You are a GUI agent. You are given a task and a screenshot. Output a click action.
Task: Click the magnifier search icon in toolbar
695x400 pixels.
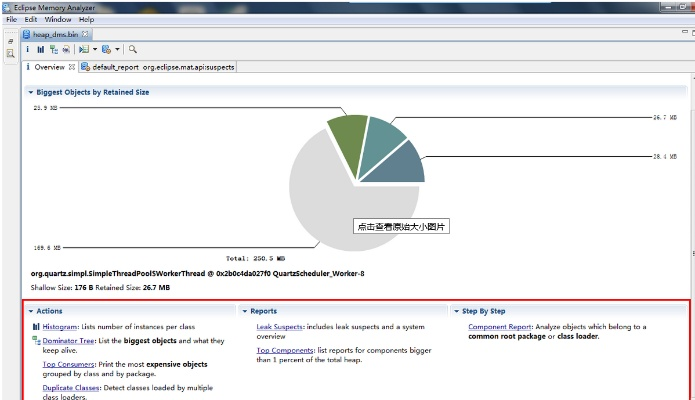click(x=133, y=49)
